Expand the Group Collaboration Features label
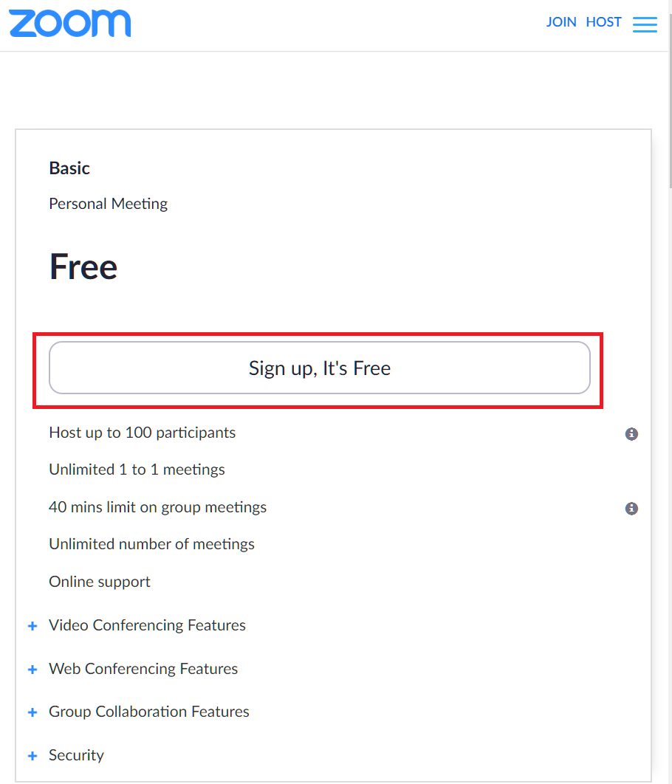672x784 pixels. [149, 712]
